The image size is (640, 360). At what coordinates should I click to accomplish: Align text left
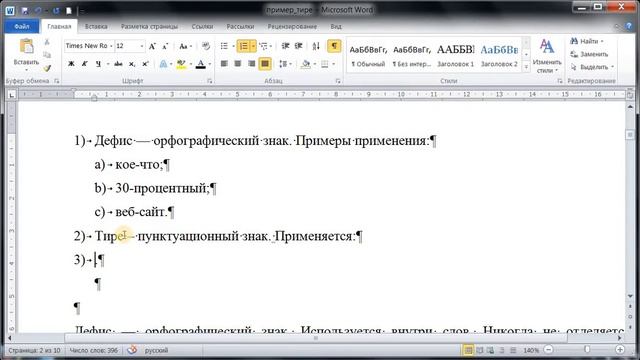[224, 64]
